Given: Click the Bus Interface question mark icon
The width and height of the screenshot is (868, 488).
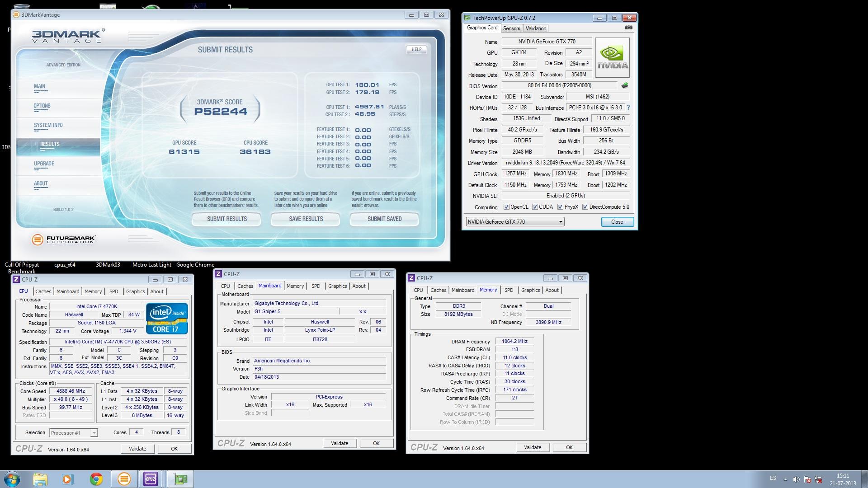Looking at the screenshot, I should click(x=628, y=108).
